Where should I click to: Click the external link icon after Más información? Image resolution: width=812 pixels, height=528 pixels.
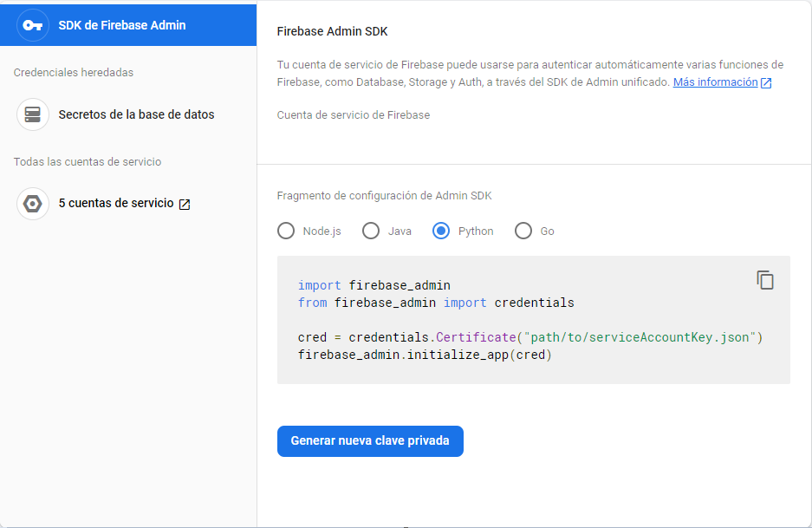(764, 81)
